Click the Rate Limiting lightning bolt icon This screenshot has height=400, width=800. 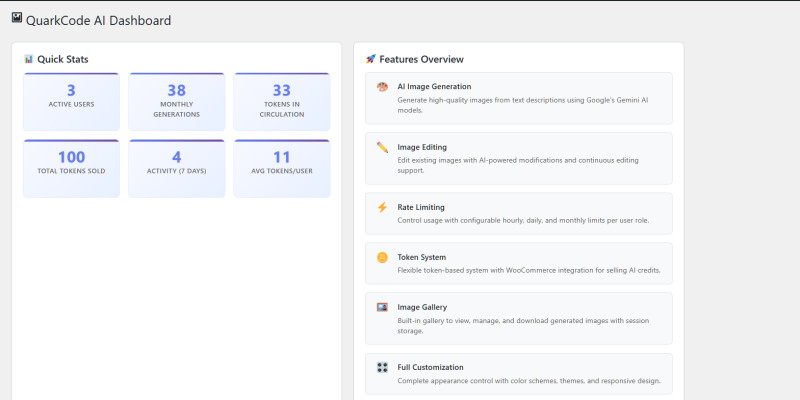(x=382, y=207)
